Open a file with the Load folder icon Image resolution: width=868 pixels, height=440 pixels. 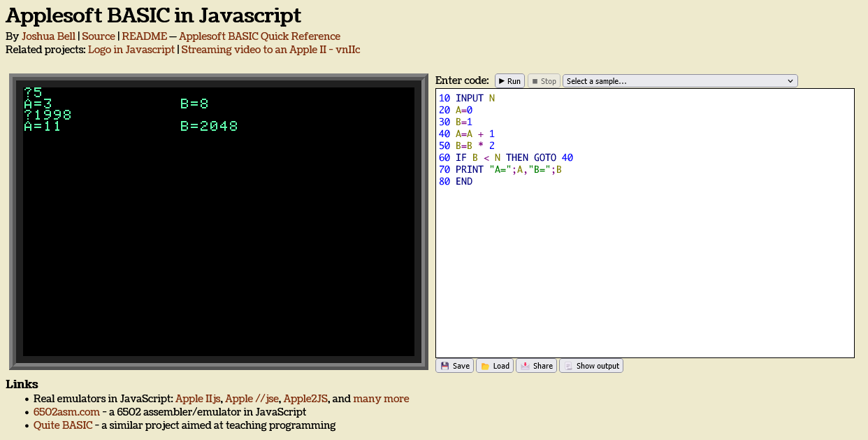pyautogui.click(x=484, y=365)
